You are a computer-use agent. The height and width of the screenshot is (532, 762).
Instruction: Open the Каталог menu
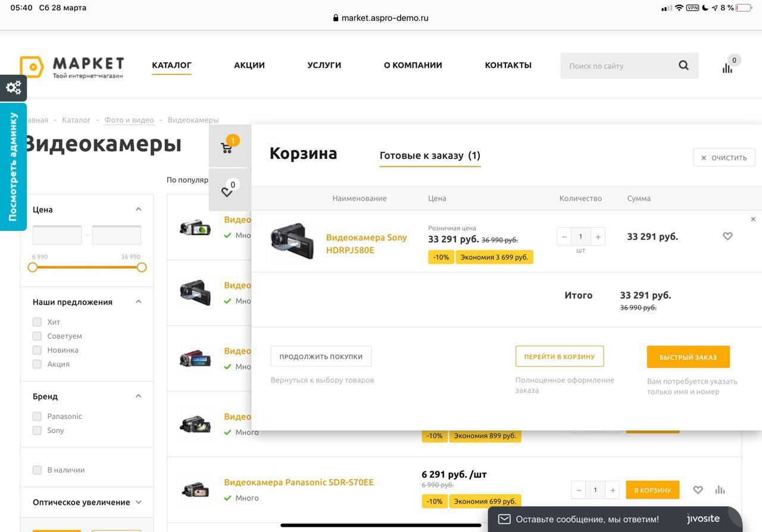[171, 65]
